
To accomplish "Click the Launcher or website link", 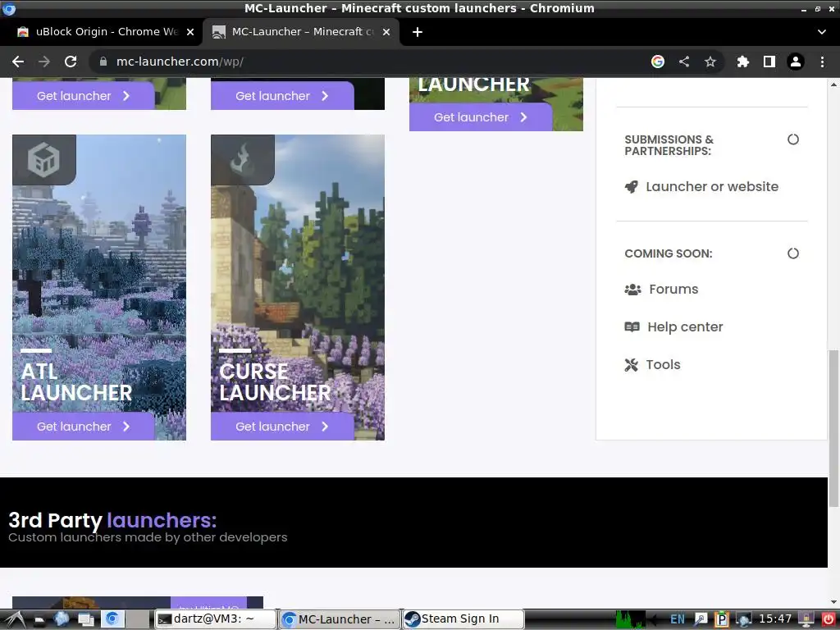I will point(712,186).
